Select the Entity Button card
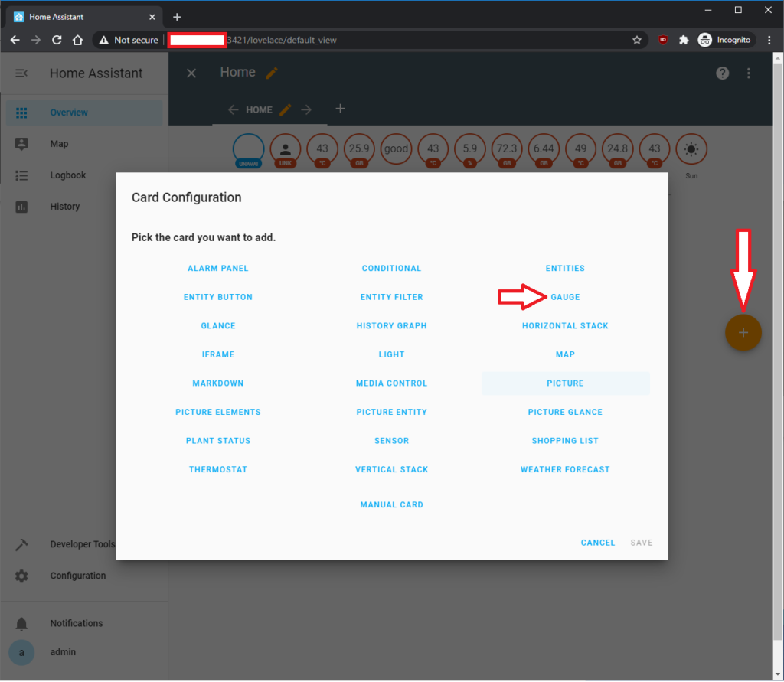 pos(217,297)
